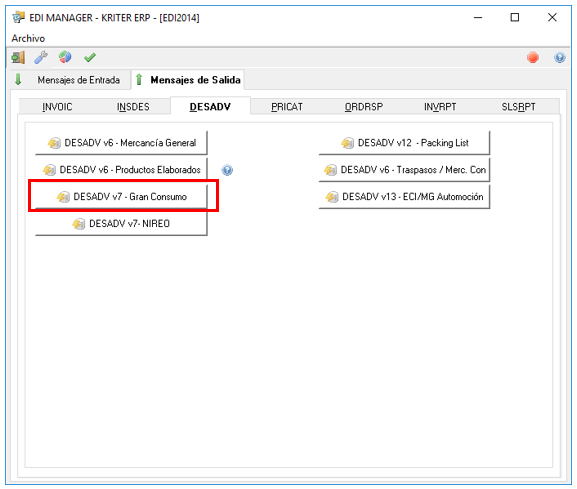Viewport: 577px width, 489px height.
Task: Click the red circle status icon
Action: coord(532,57)
